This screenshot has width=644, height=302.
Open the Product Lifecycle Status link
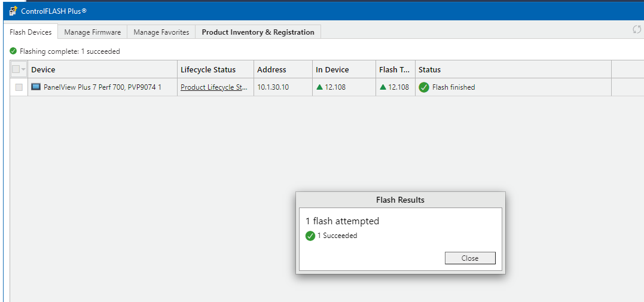[214, 87]
